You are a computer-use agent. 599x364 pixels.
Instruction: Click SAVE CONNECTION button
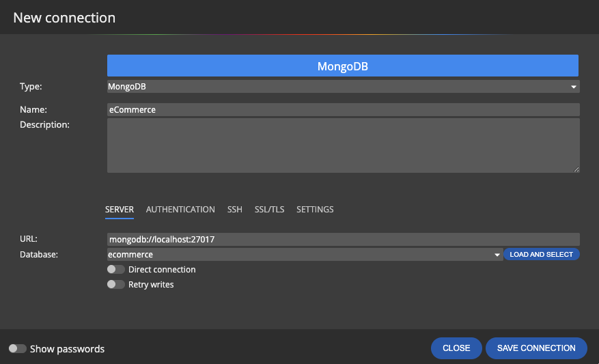click(x=536, y=348)
